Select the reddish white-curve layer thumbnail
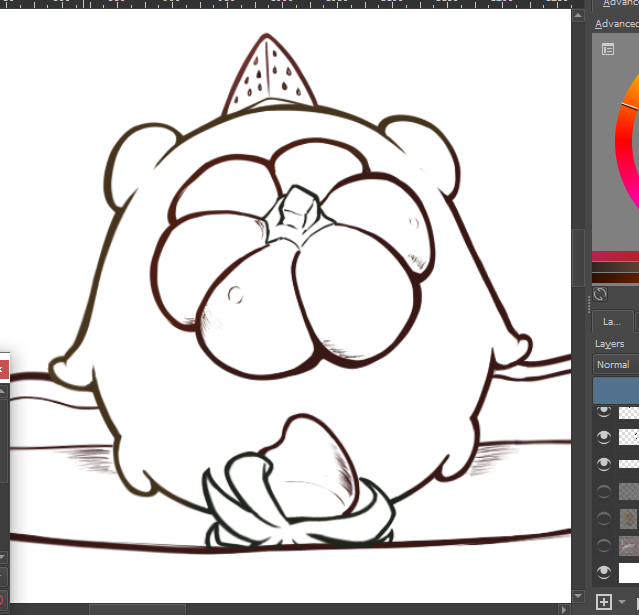Image resolution: width=639 pixels, height=615 pixels. (629, 546)
